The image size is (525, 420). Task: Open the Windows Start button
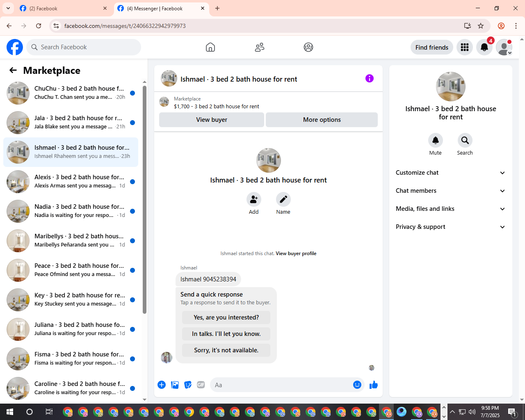click(x=10, y=412)
